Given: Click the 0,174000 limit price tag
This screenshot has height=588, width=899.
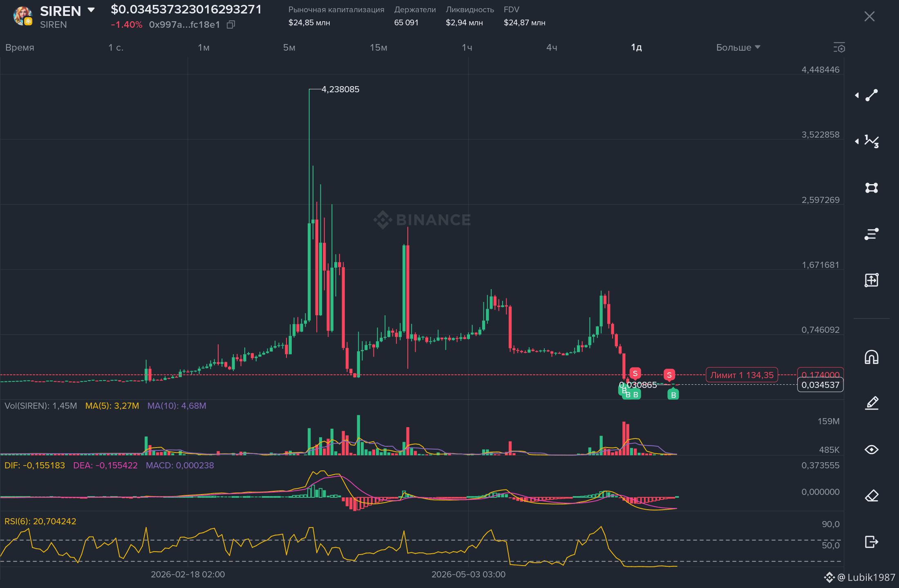Looking at the screenshot, I should [820, 374].
